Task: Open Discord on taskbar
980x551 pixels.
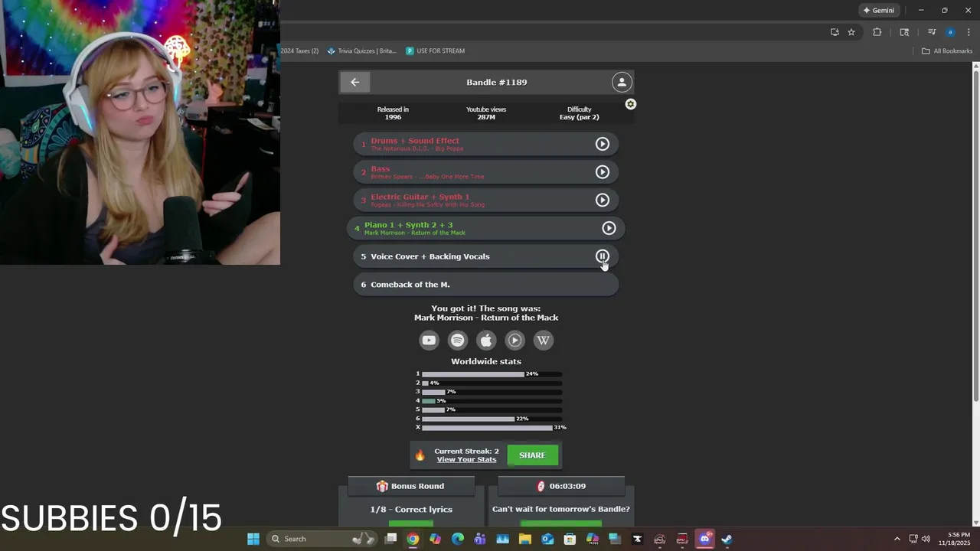Action: click(x=704, y=539)
